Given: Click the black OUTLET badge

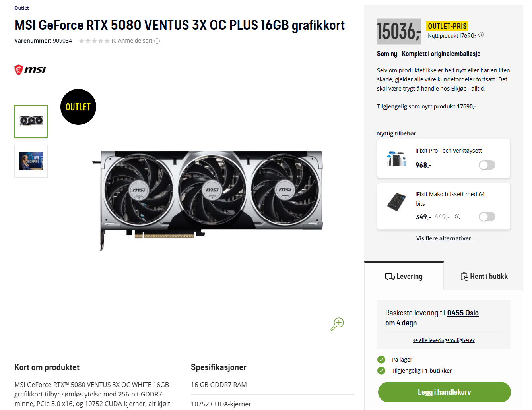Looking at the screenshot, I should [78, 107].
